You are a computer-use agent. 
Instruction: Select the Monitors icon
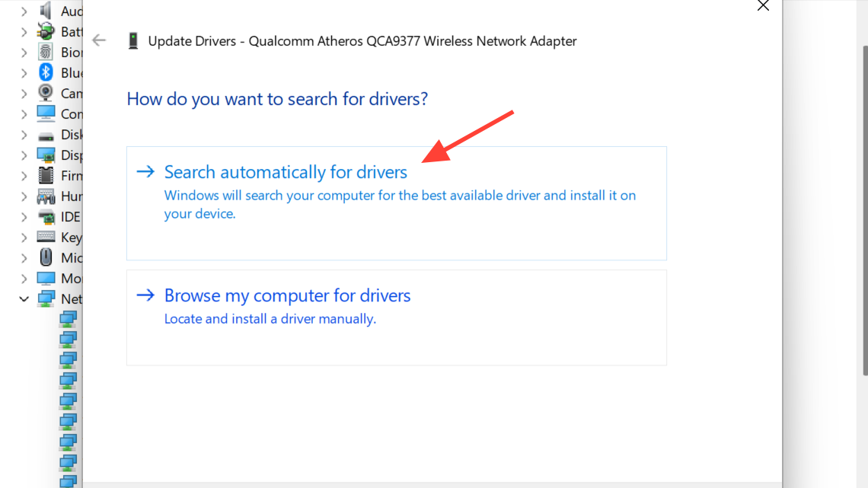pyautogui.click(x=46, y=278)
